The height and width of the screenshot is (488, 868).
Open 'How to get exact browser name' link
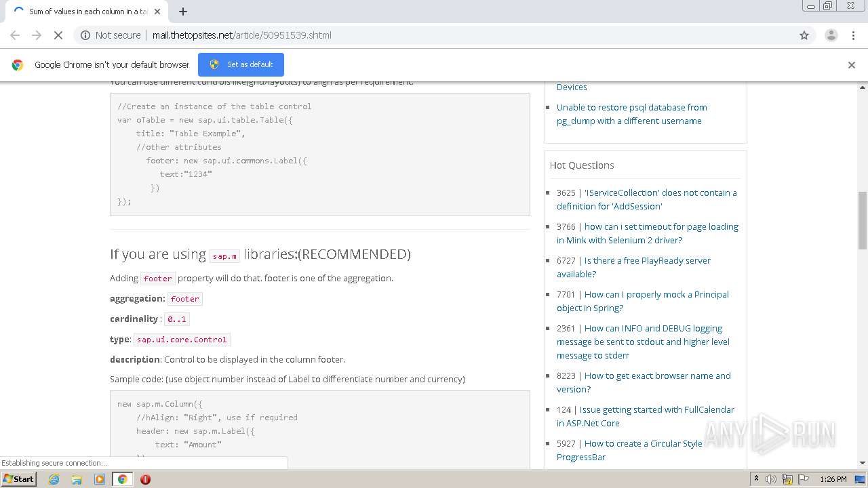pos(644,382)
